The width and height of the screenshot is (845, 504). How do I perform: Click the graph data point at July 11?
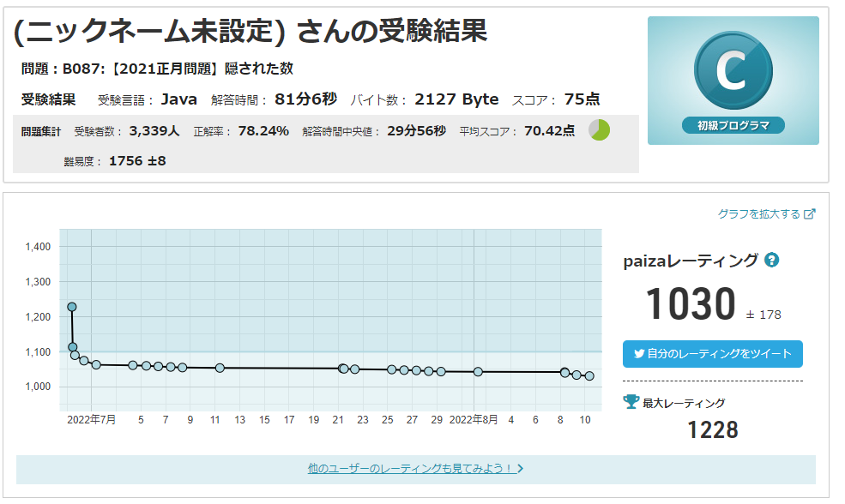[220, 368]
